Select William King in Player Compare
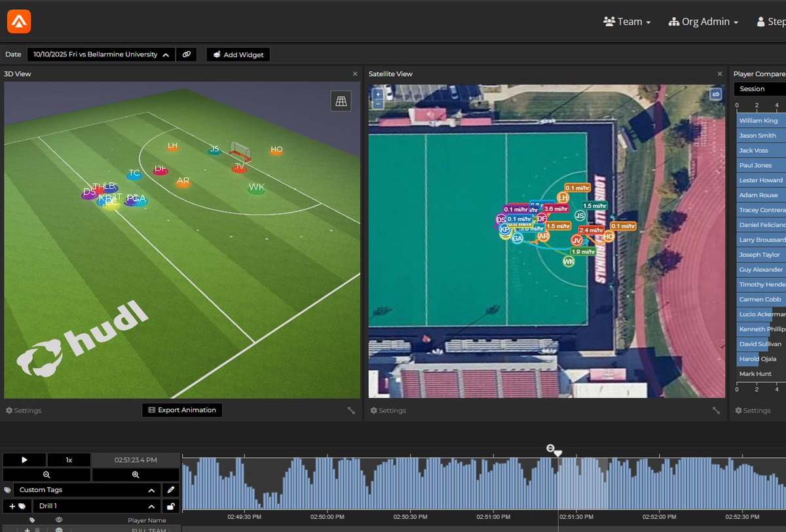786x532 pixels. (x=760, y=121)
